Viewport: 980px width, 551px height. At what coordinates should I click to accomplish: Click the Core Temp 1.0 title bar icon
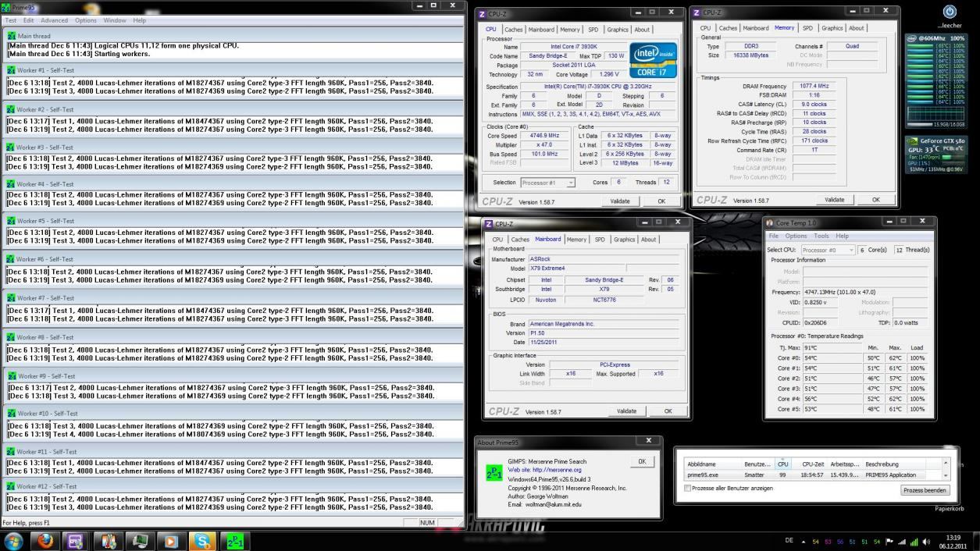coord(770,223)
